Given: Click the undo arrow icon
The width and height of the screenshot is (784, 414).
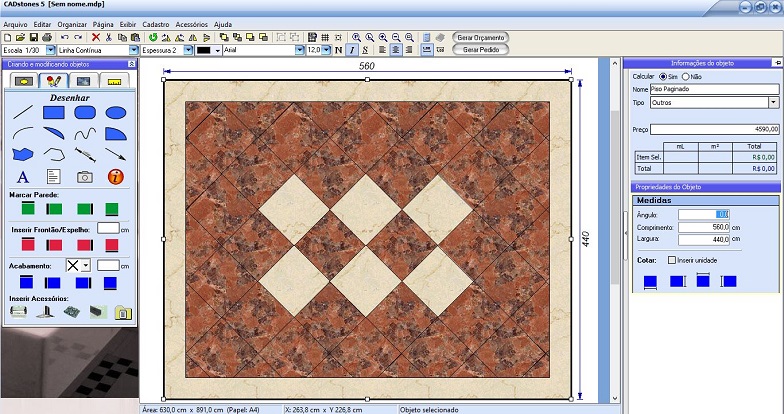Looking at the screenshot, I should (x=64, y=38).
